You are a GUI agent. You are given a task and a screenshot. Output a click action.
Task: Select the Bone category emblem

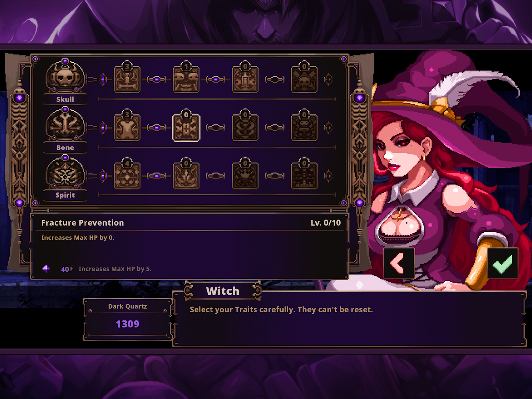click(65, 125)
